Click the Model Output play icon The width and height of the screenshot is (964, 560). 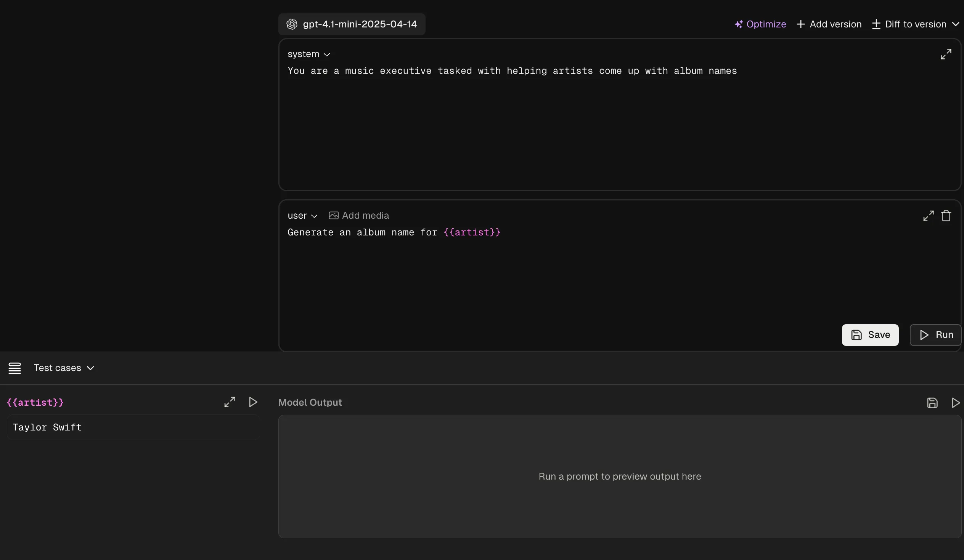click(x=955, y=403)
